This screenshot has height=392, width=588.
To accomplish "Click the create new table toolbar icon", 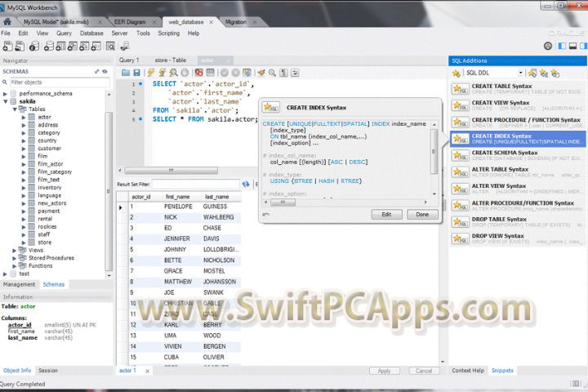I will point(60,46).
